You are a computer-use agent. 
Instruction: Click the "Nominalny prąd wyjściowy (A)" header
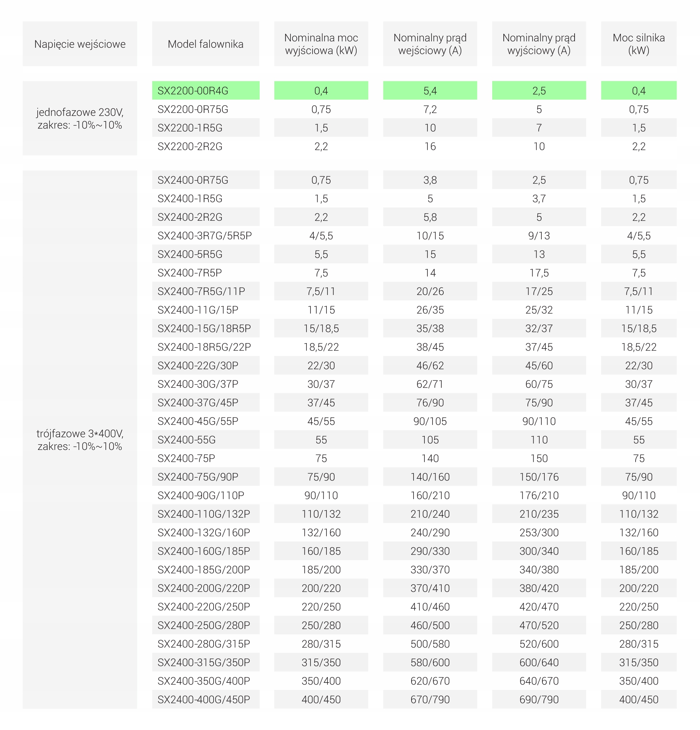(539, 44)
